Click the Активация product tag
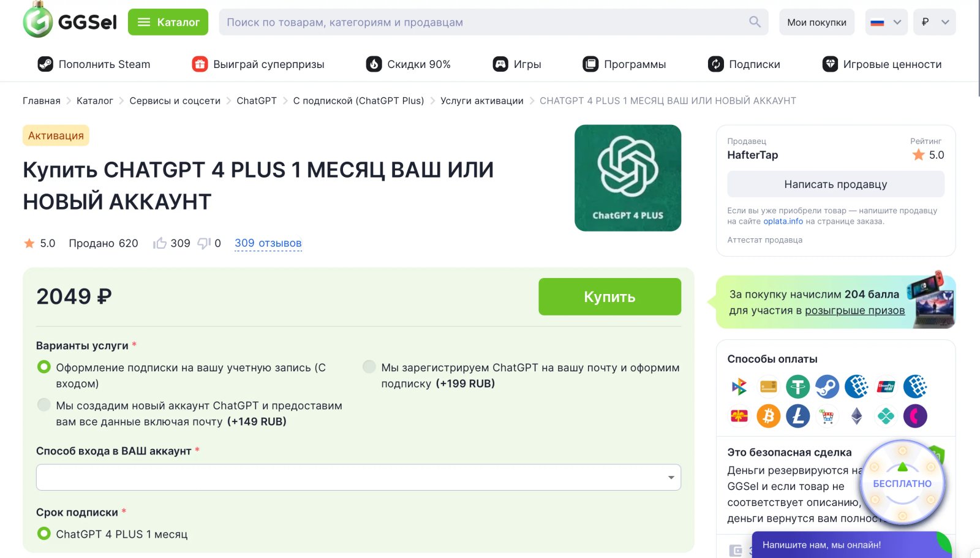 click(x=56, y=135)
